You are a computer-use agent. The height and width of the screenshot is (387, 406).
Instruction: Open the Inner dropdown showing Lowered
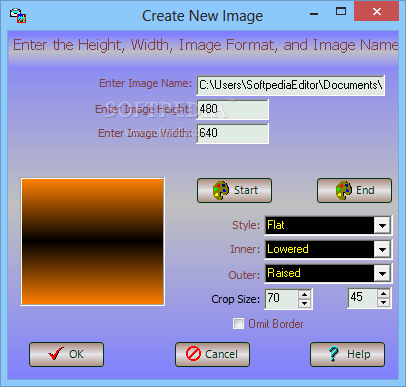pyautogui.click(x=382, y=249)
